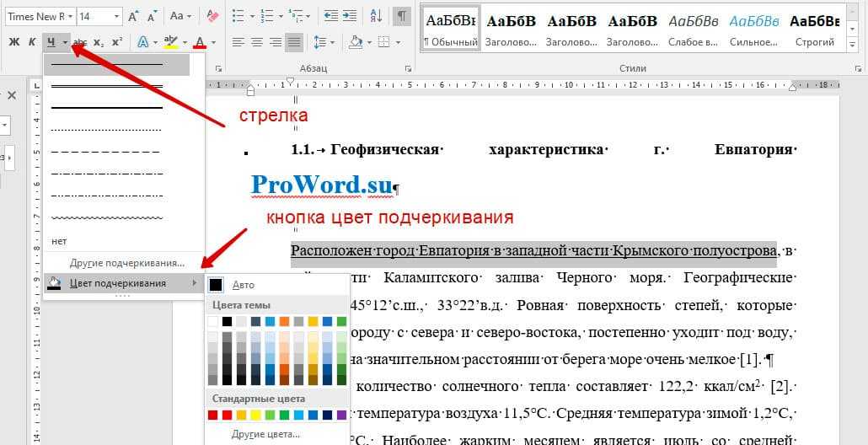Viewport: 868px width, 445px height.
Task: Click the subscript x₂ icon
Action: click(99, 42)
